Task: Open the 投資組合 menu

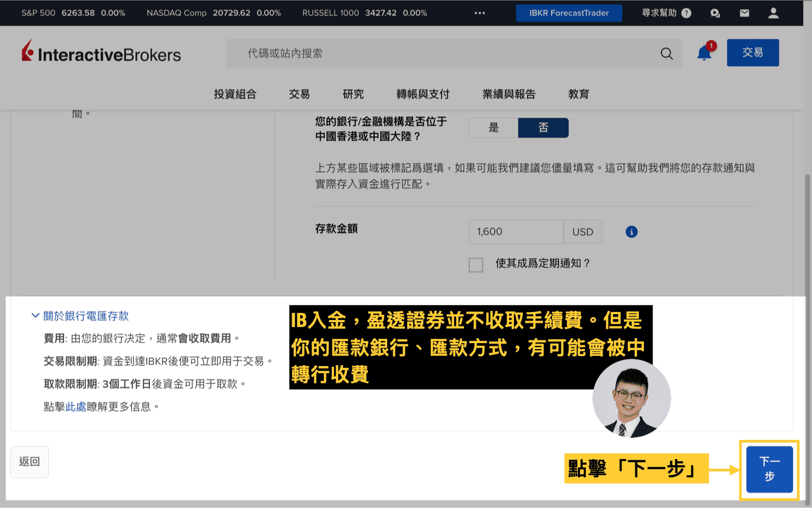Action: (235, 94)
